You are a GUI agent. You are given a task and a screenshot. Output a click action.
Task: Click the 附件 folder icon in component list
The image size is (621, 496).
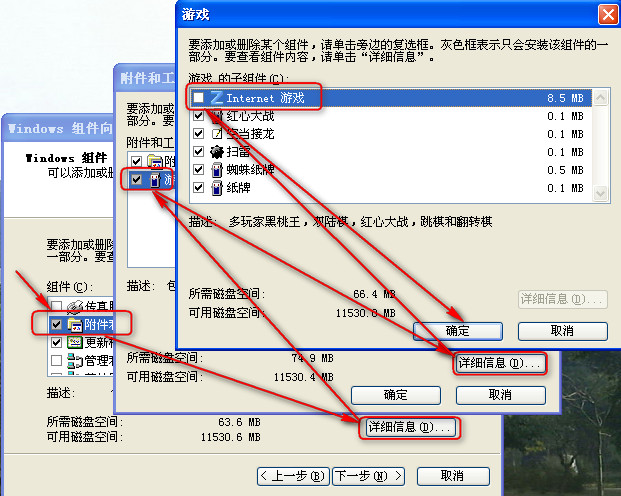tap(75, 324)
